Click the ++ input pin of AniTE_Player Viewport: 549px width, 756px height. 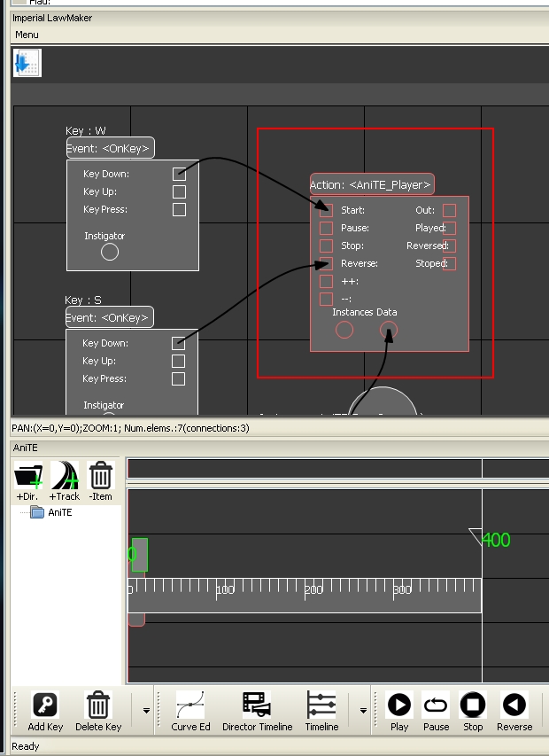[x=326, y=281]
